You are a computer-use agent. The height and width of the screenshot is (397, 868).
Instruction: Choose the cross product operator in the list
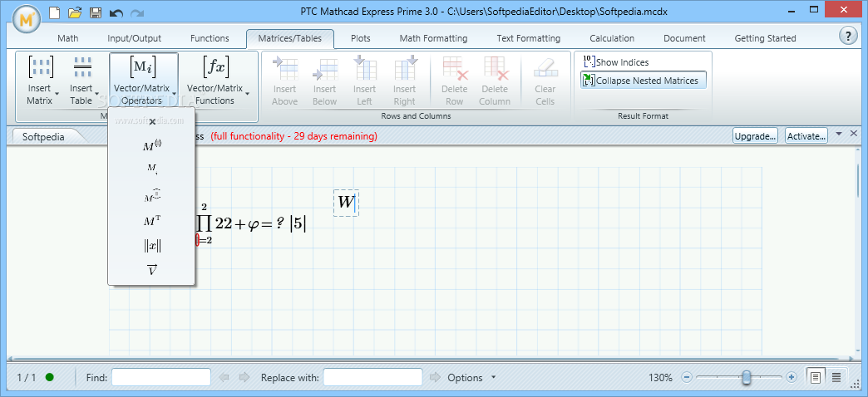152,121
